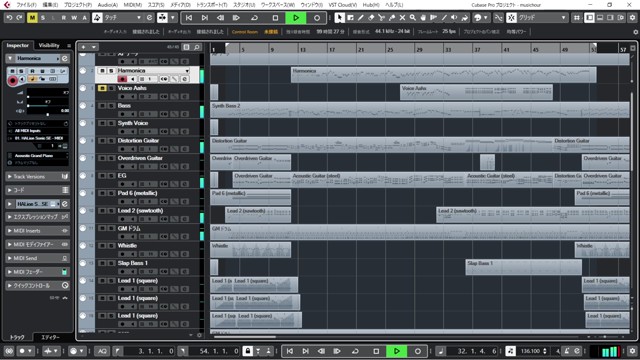Open the VST Cloud(V) menu
The width and height of the screenshot is (640, 360).
tap(342, 5)
